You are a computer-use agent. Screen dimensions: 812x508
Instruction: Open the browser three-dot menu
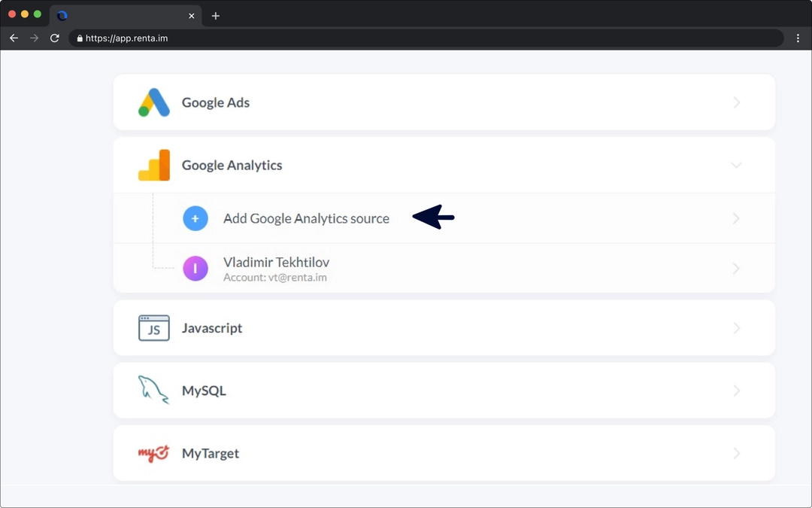798,38
